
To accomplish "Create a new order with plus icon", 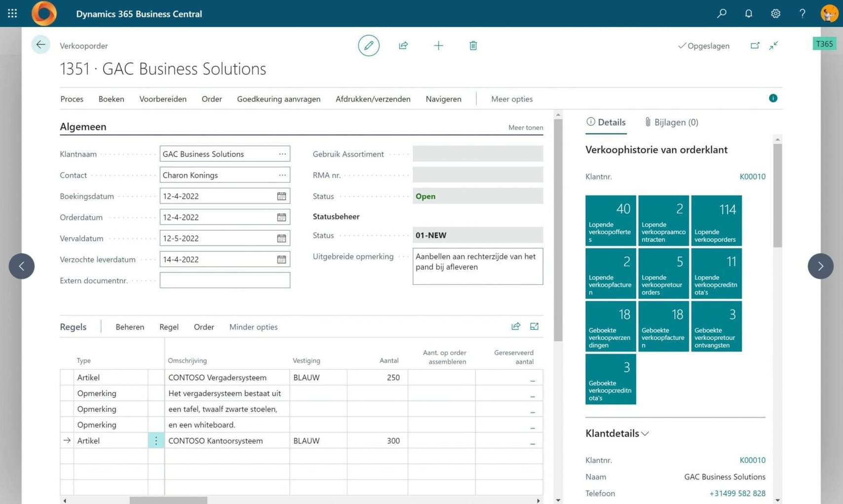I will pyautogui.click(x=438, y=45).
